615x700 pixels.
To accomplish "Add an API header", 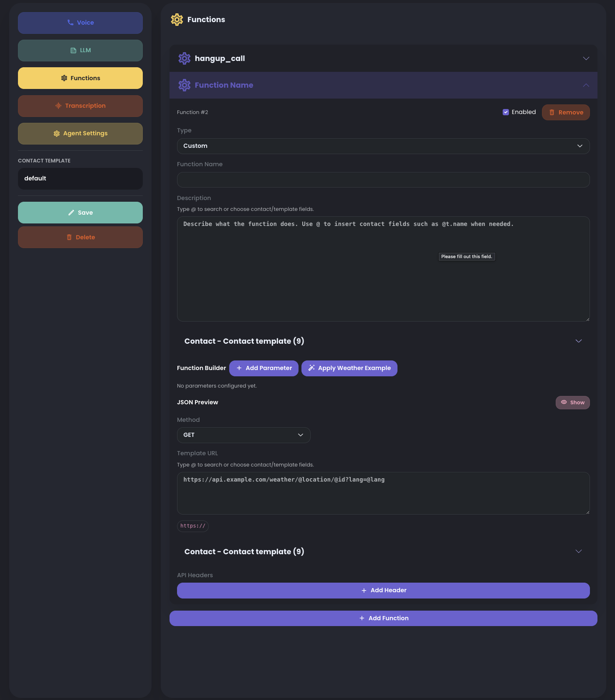I will click(383, 591).
